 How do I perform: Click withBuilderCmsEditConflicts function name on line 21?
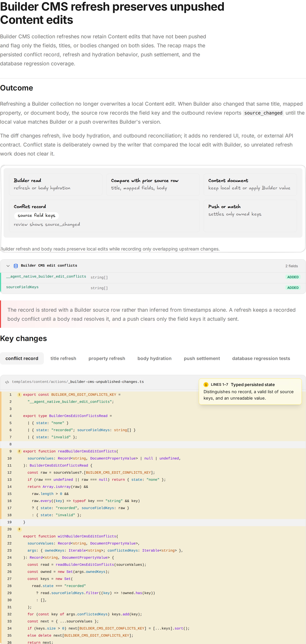[x=87, y=536]
